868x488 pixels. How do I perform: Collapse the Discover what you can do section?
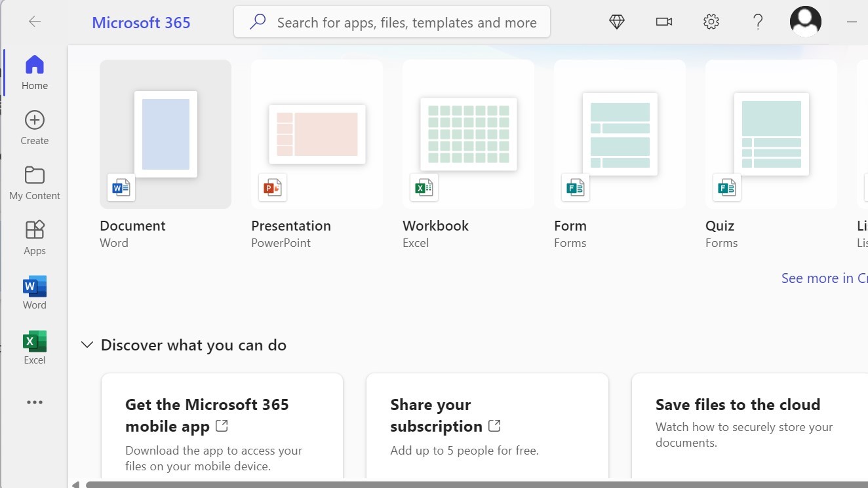(87, 345)
